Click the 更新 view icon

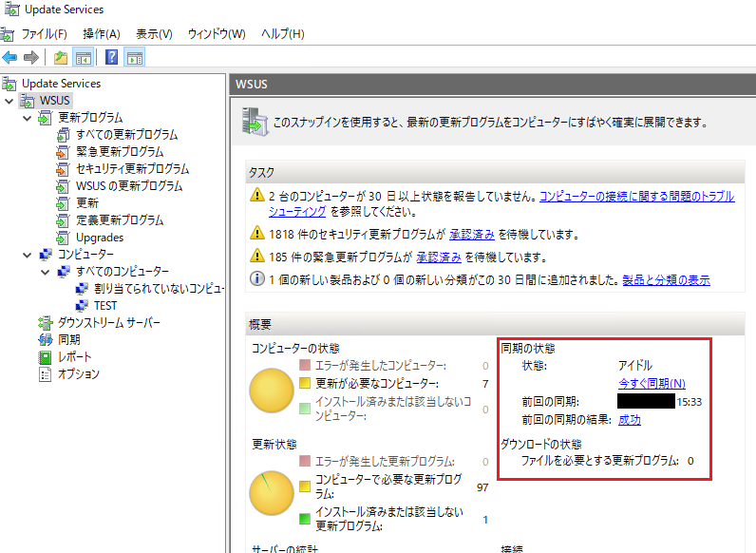click(x=63, y=203)
